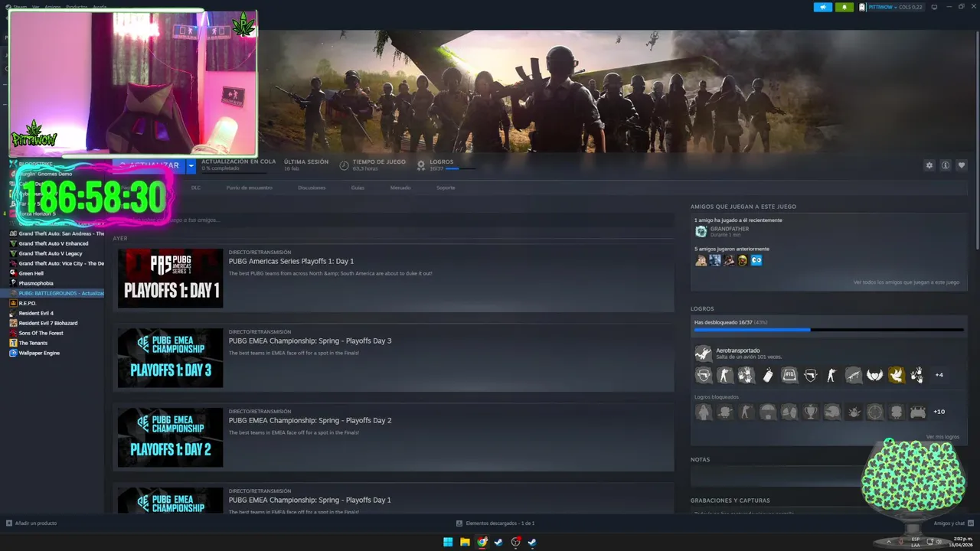Image resolution: width=980 pixels, height=551 pixels.
Task: Select Green Hell in the library list
Action: 31,273
